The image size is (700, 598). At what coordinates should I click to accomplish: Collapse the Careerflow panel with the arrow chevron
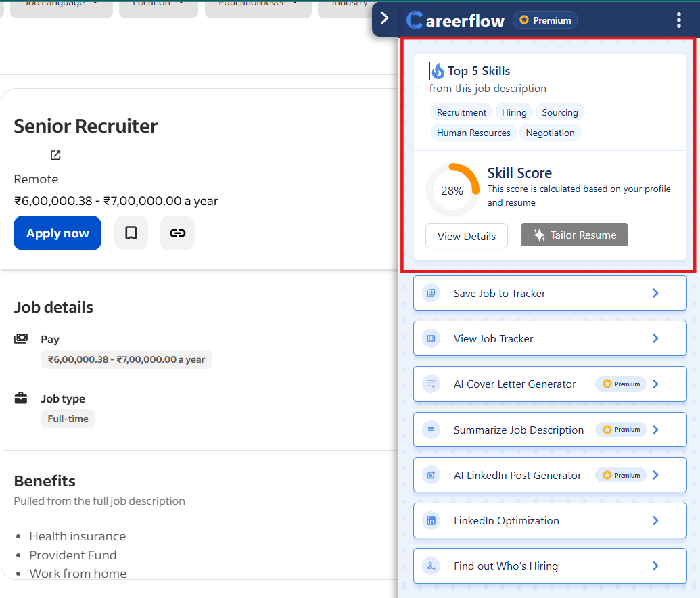coord(384,19)
